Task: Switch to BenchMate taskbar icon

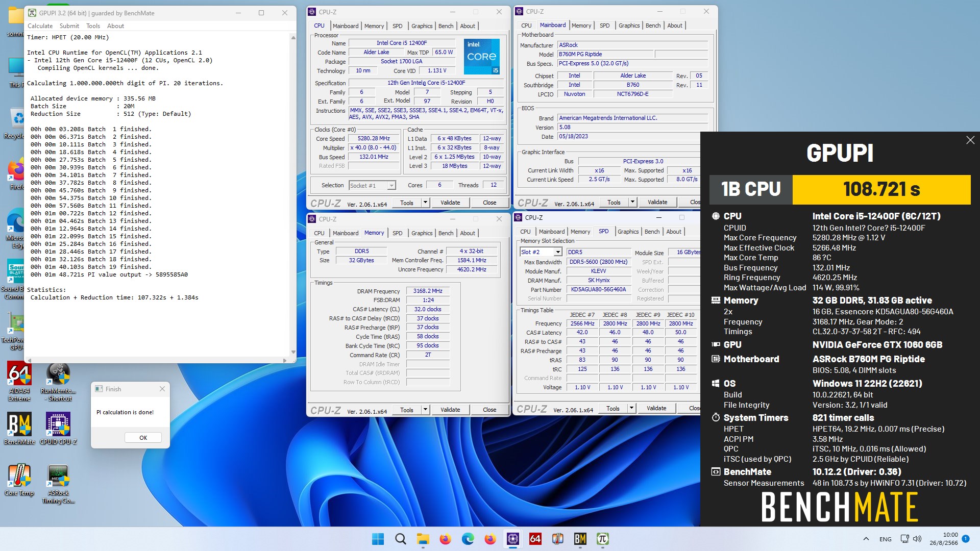Action: click(580, 539)
